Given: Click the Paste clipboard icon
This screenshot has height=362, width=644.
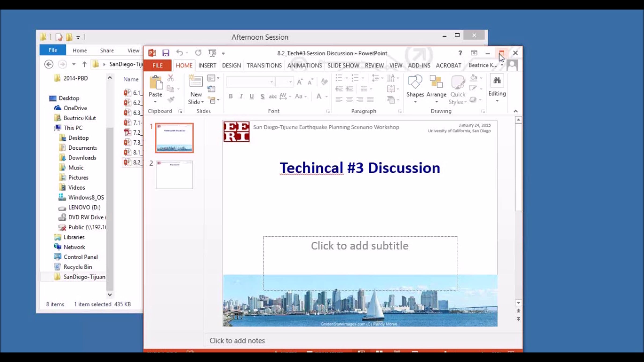Looking at the screenshot, I should pyautogui.click(x=156, y=82).
